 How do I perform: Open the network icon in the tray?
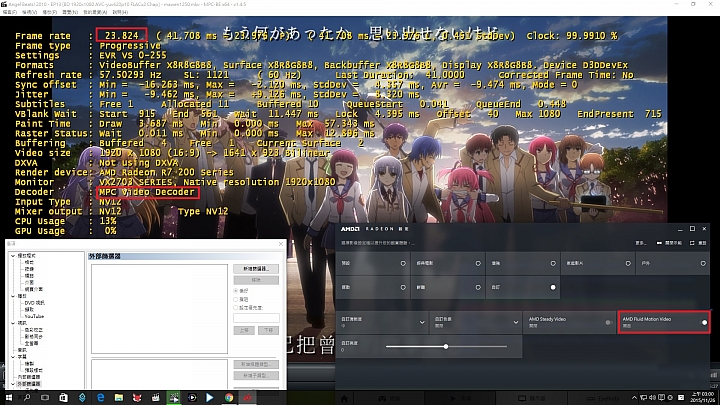(644, 398)
